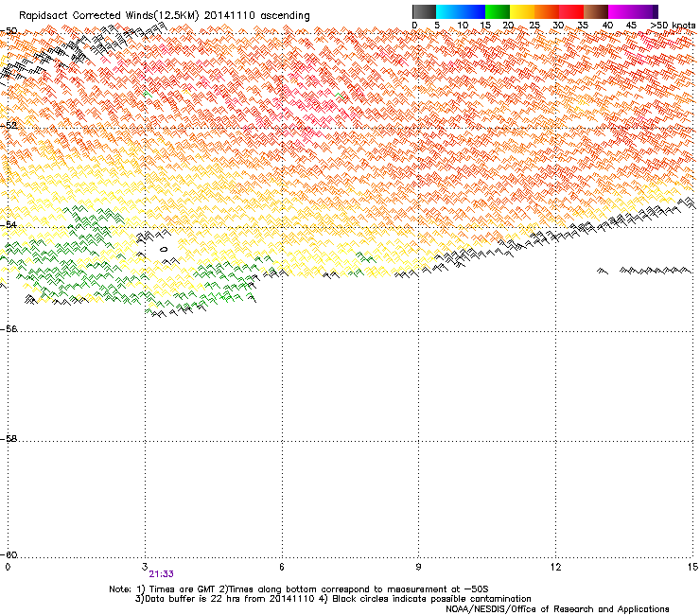Screen dimensions: 700x615
Task: Click the NOAA/NESDIS credit line text
Action: pyautogui.click(x=557, y=609)
